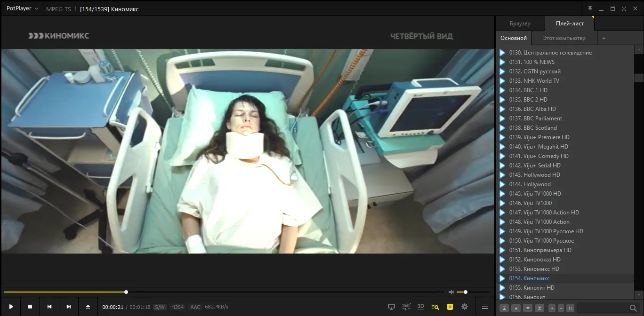644x316 pixels.
Task: Open the control panel gear icon
Action: 465,307
